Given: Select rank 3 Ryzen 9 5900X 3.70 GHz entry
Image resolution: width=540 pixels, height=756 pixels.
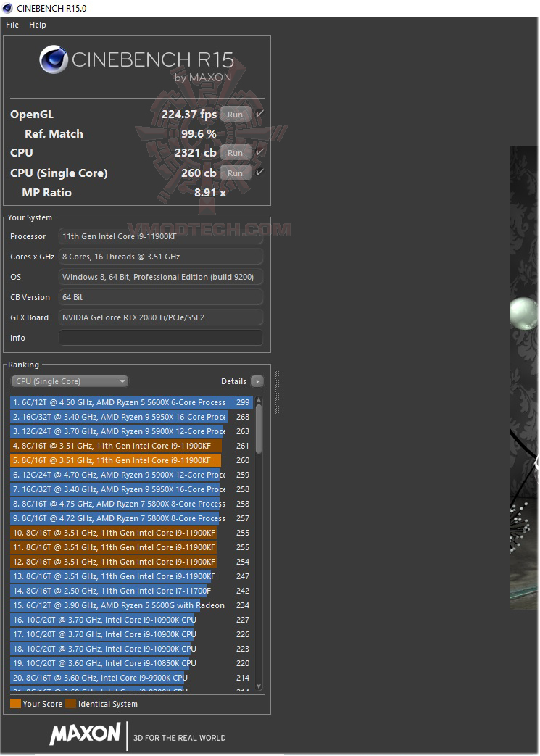Looking at the screenshot, I should 131,431.
